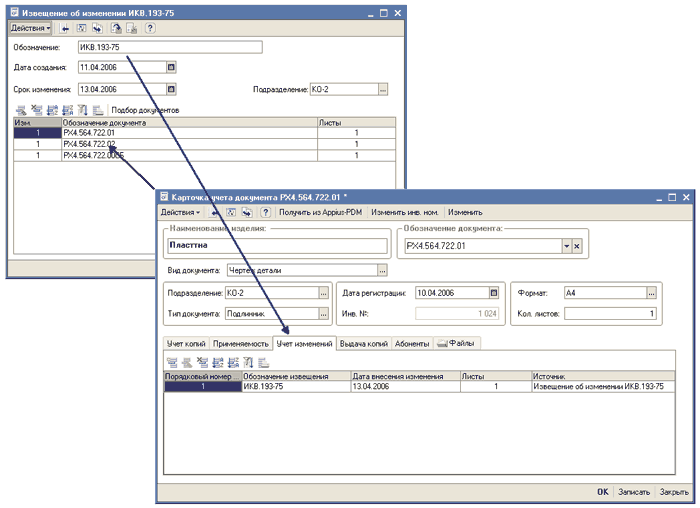Click the go-to icon in Извещение toolbar
Screen dimensions: 700x508
[97, 28]
